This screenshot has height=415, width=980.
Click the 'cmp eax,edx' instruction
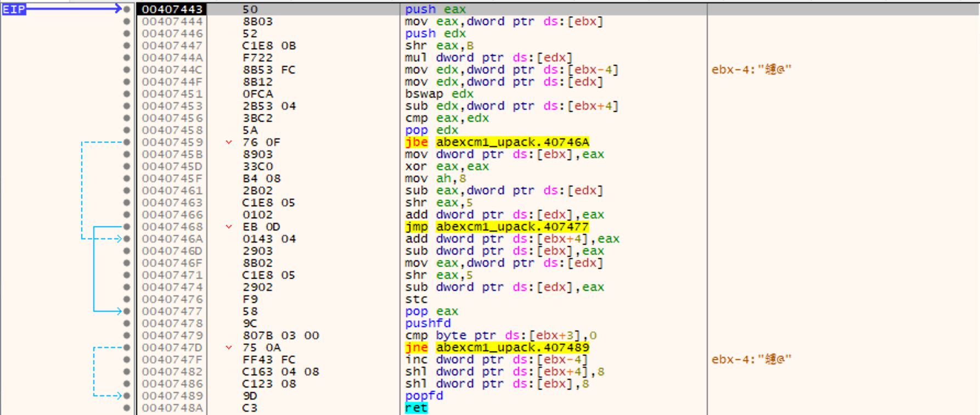pyautogui.click(x=447, y=118)
